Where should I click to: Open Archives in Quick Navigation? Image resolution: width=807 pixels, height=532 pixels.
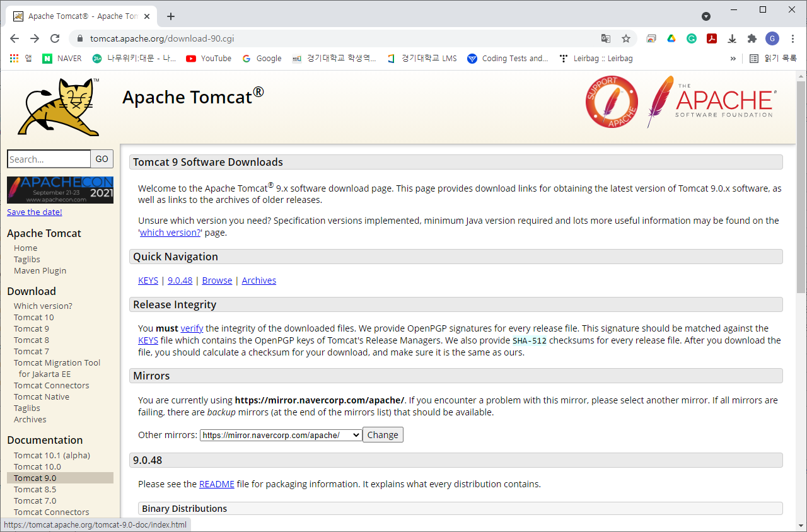258,280
